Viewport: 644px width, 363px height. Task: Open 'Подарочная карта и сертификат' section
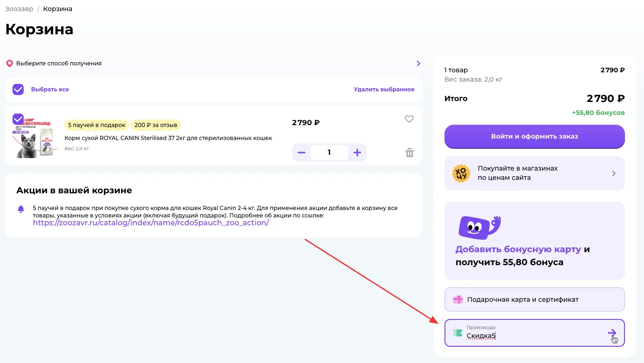coord(535,299)
